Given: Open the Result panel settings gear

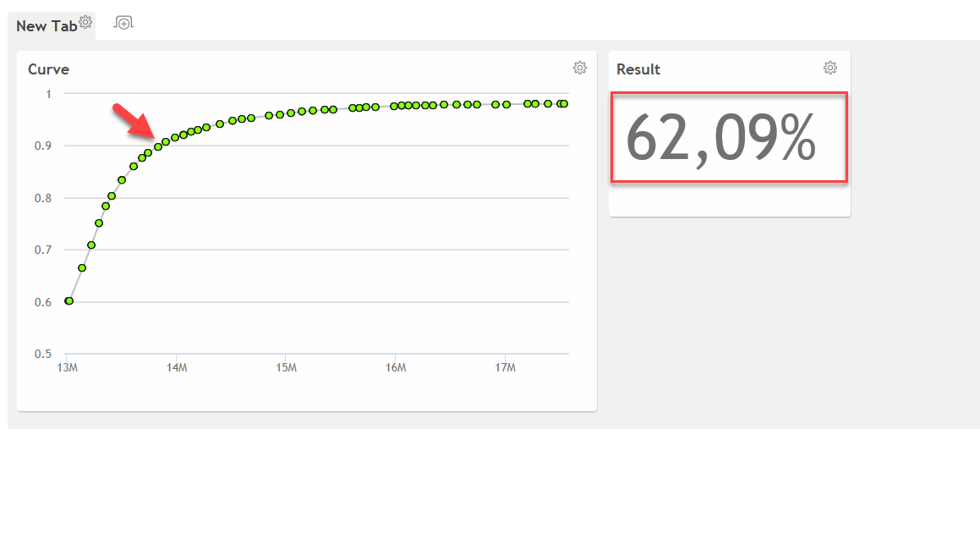Looking at the screenshot, I should click(830, 68).
